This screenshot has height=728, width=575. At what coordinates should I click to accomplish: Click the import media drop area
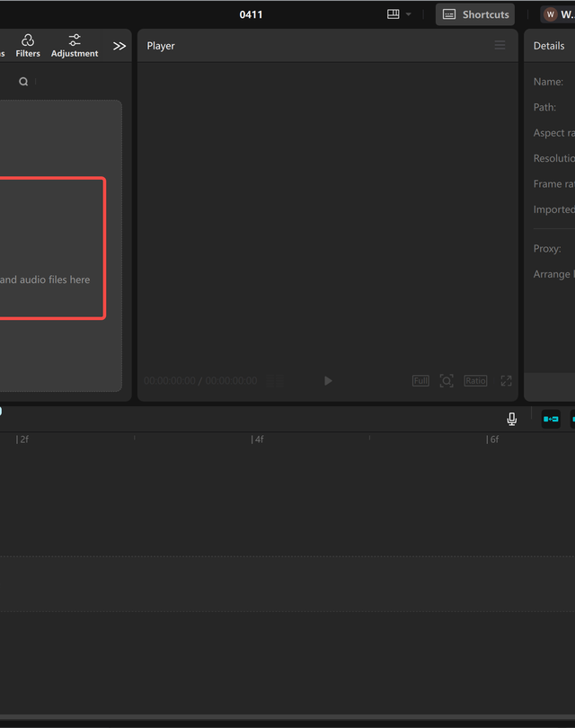45,249
